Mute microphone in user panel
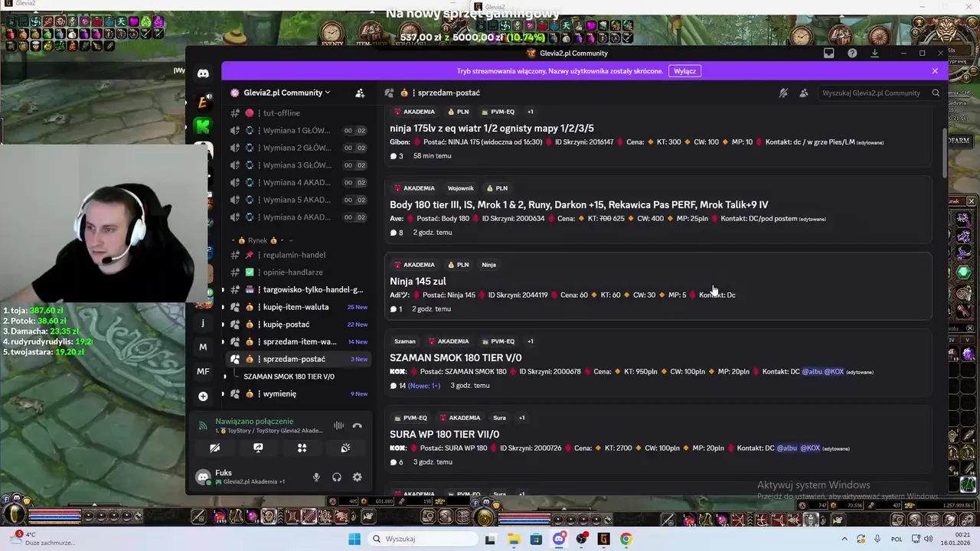Image resolution: width=980 pixels, height=551 pixels. [x=316, y=477]
